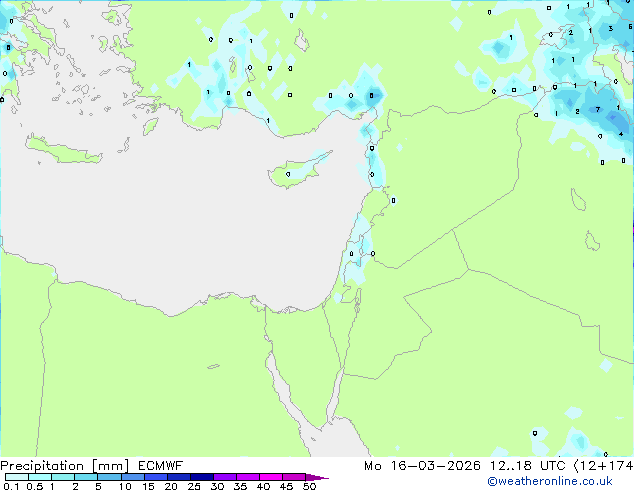
Task: Click the '4' precipitation value on map
Action: point(621,134)
